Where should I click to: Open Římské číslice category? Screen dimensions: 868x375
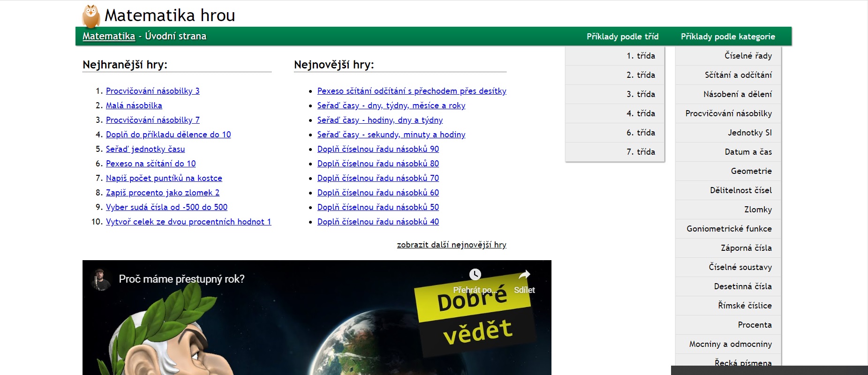728,306
